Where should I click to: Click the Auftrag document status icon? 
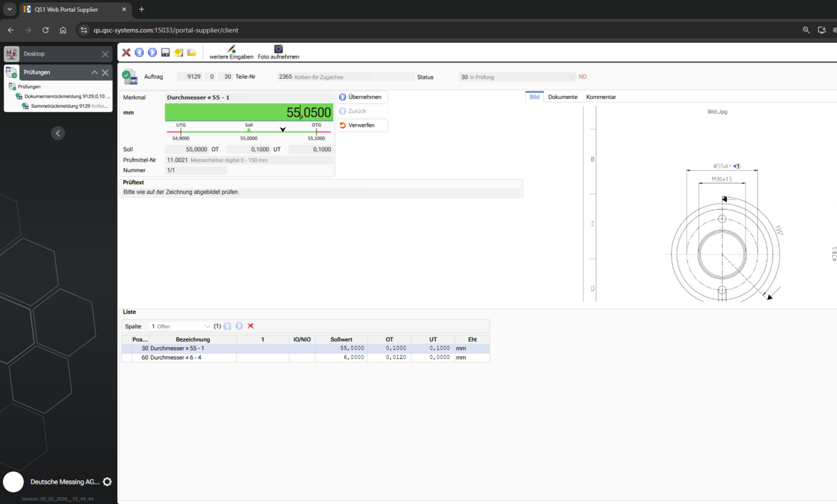pyautogui.click(x=130, y=76)
